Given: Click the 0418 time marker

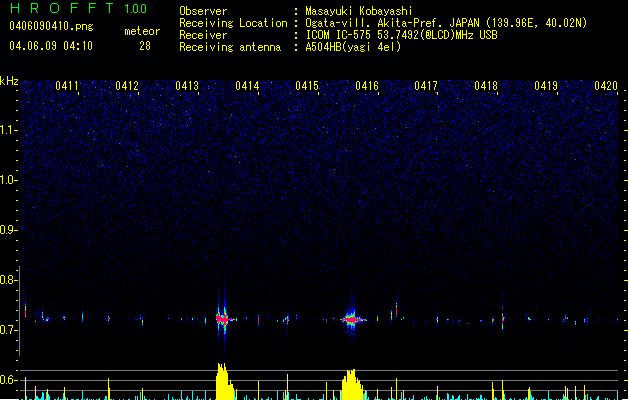Looking at the screenshot, I should pyautogui.click(x=486, y=86).
